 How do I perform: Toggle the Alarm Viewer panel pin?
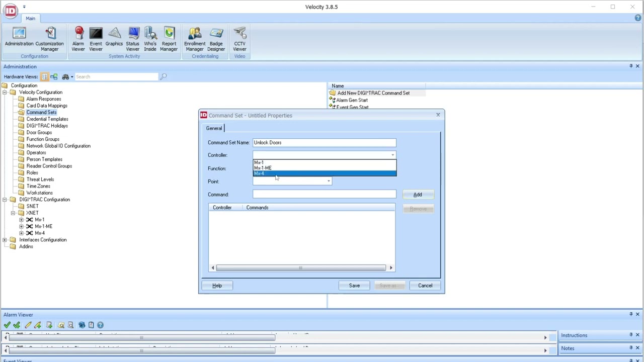[631, 314]
